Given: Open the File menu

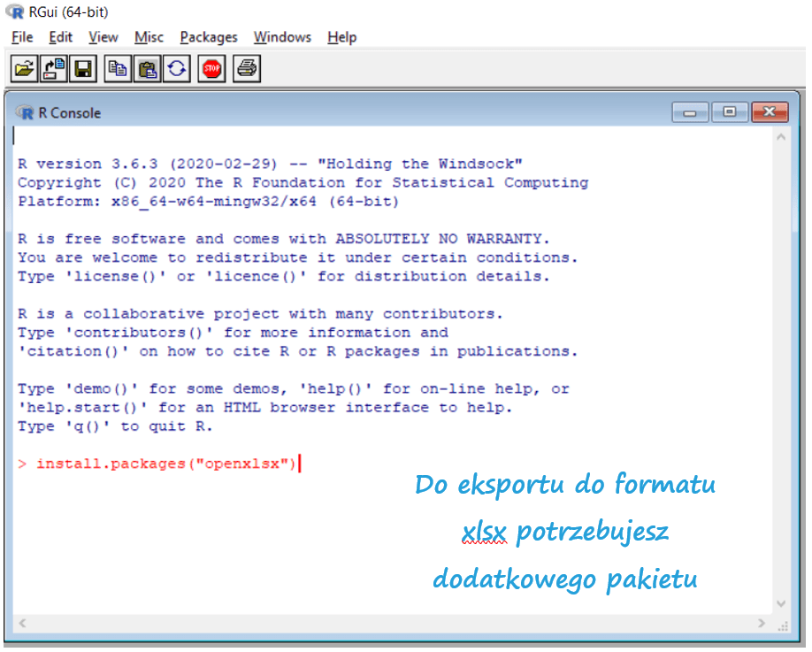Looking at the screenshot, I should click(x=22, y=37).
